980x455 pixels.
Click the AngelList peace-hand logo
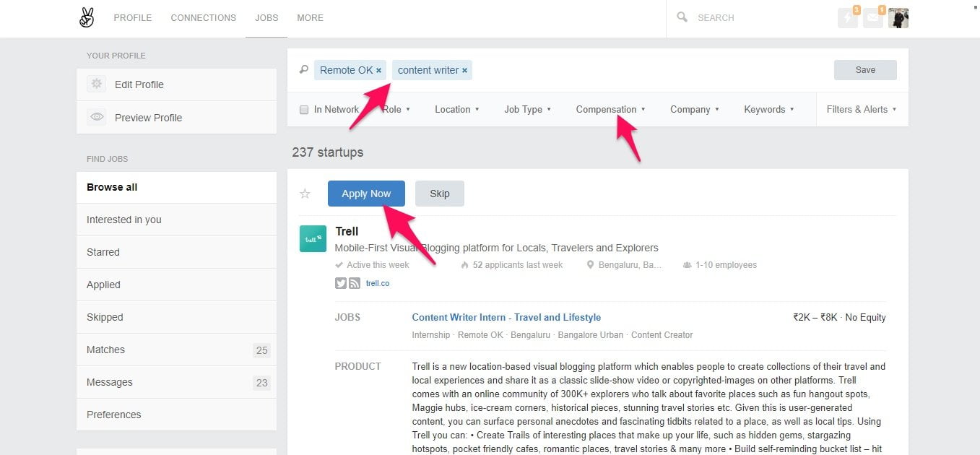pyautogui.click(x=87, y=18)
